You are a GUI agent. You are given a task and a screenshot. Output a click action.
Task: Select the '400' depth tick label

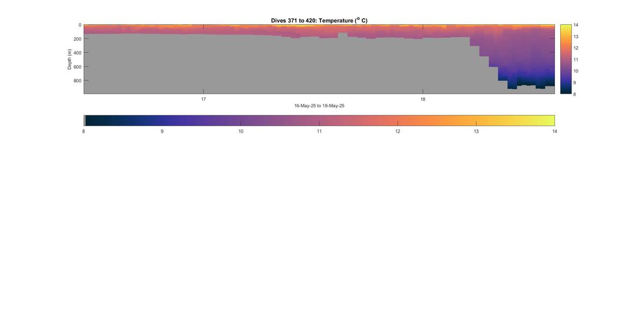77,53
